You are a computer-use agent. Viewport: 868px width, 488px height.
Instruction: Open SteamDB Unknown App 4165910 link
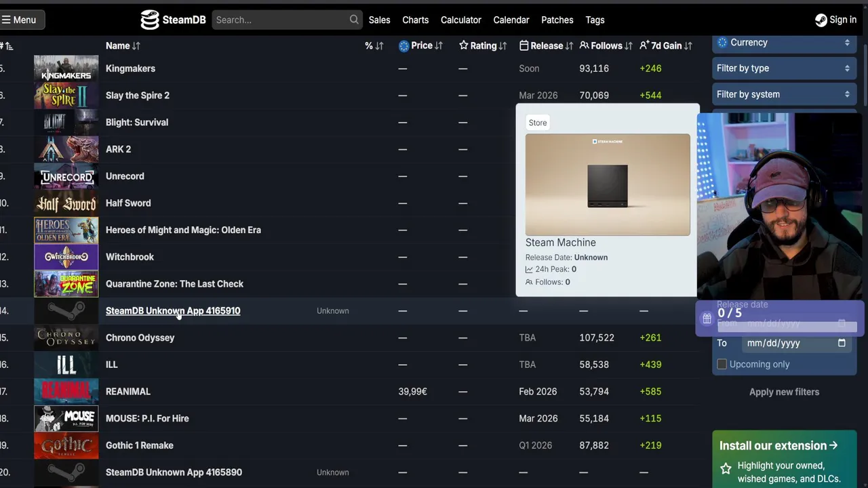pyautogui.click(x=173, y=310)
